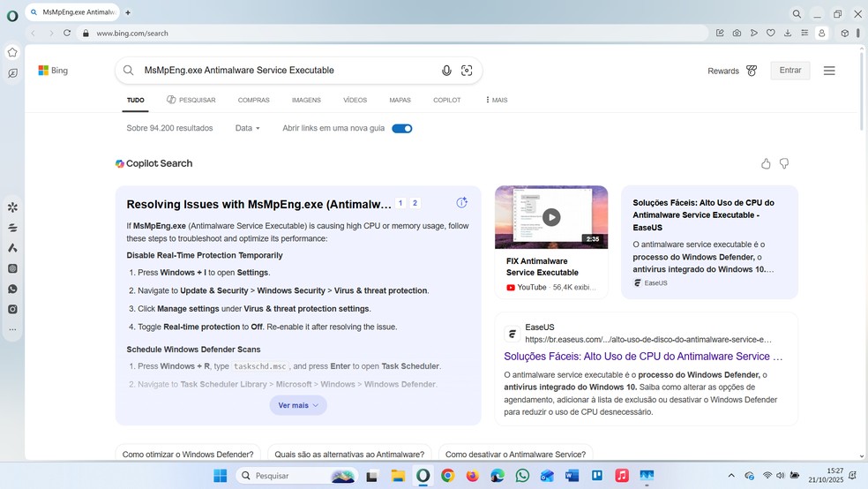Open the MAIS more tabs menu
Image resolution: width=868 pixels, height=489 pixels.
coord(496,101)
